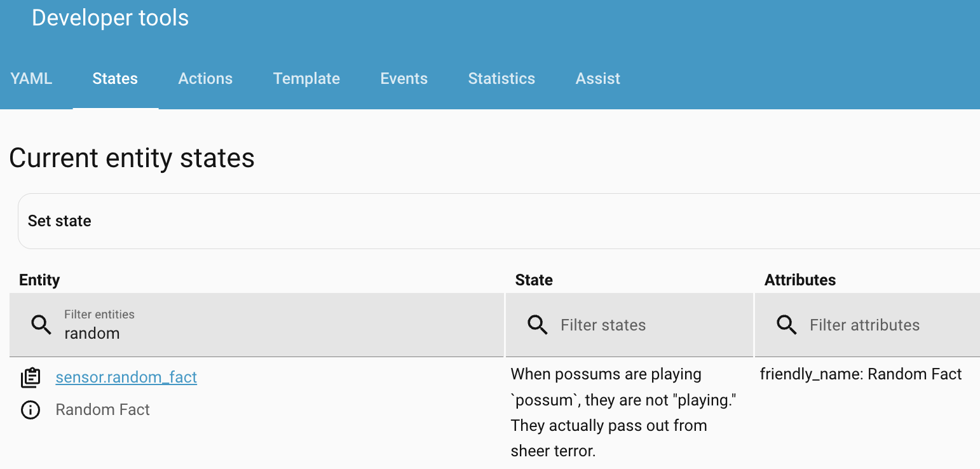Viewport: 980px width, 469px height.
Task: Click the Attributes column header
Action: 800,280
